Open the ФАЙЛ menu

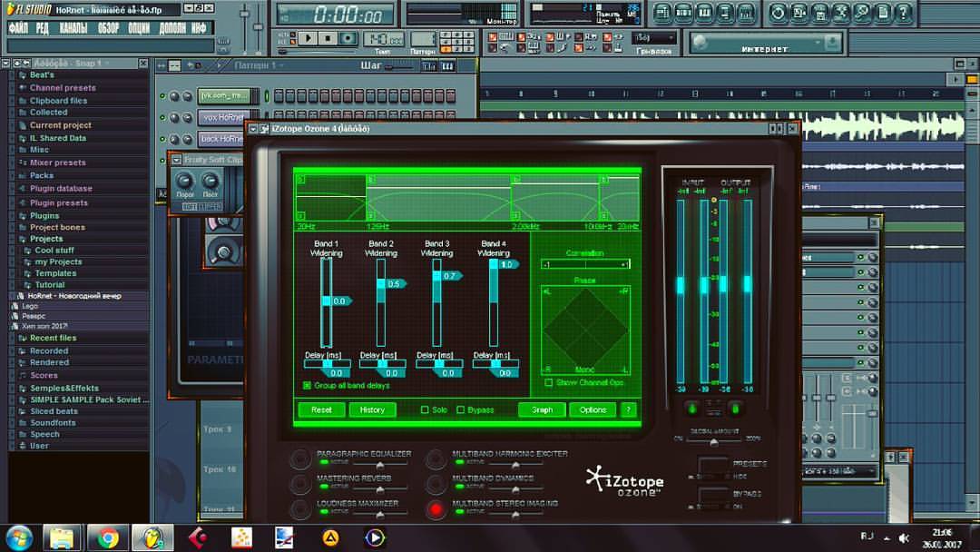pos(18,28)
